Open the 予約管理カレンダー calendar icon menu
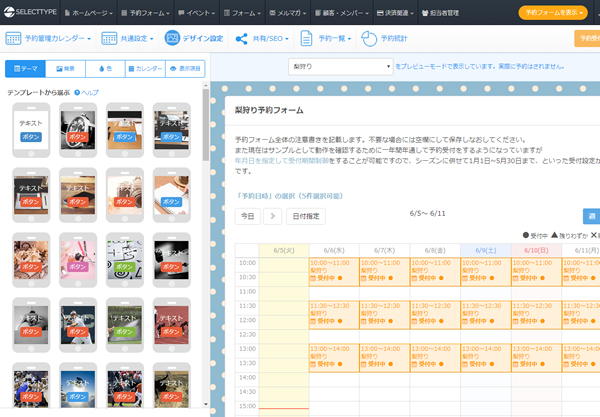 (13, 39)
